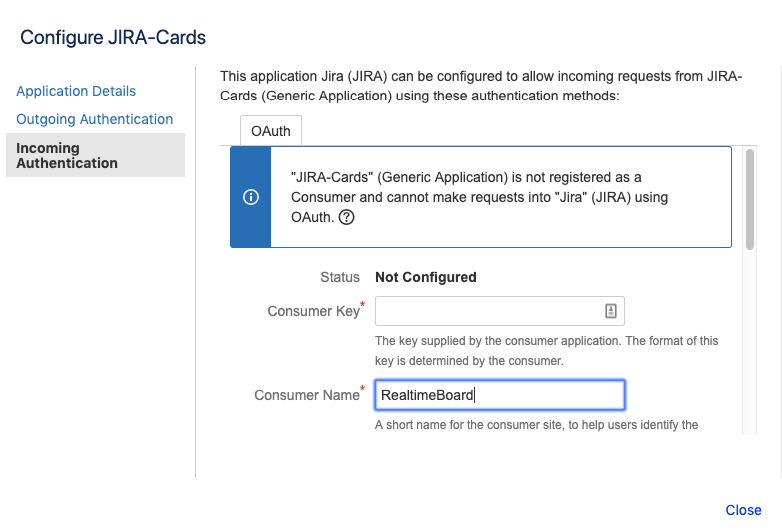Open the Application Details section
Viewport: 782px width, 531px height.
[x=76, y=91]
